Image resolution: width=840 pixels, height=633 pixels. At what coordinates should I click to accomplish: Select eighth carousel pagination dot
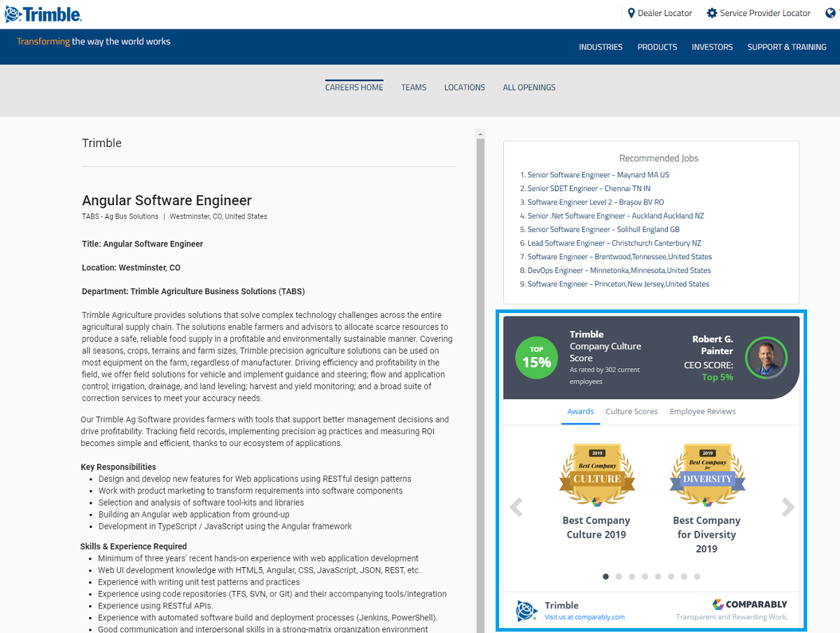(x=697, y=577)
